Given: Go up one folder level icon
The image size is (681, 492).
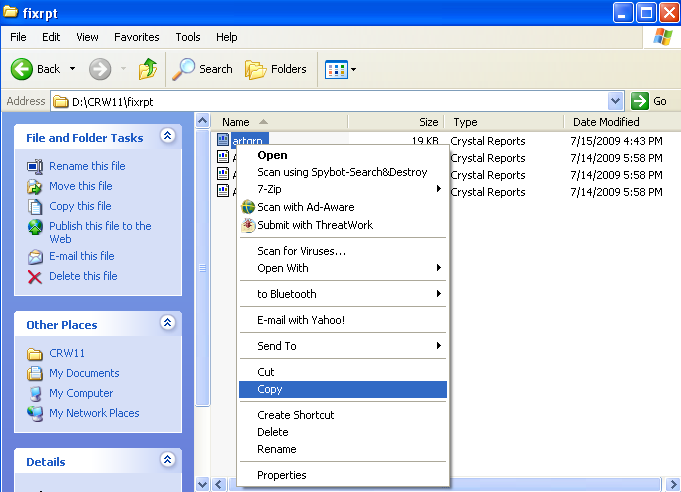Looking at the screenshot, I should tap(148, 69).
